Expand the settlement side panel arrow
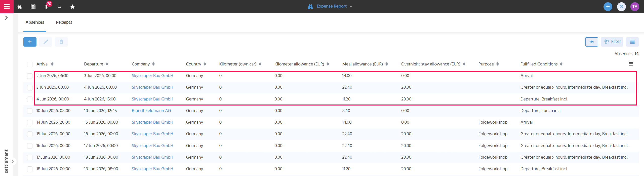 click(13, 161)
